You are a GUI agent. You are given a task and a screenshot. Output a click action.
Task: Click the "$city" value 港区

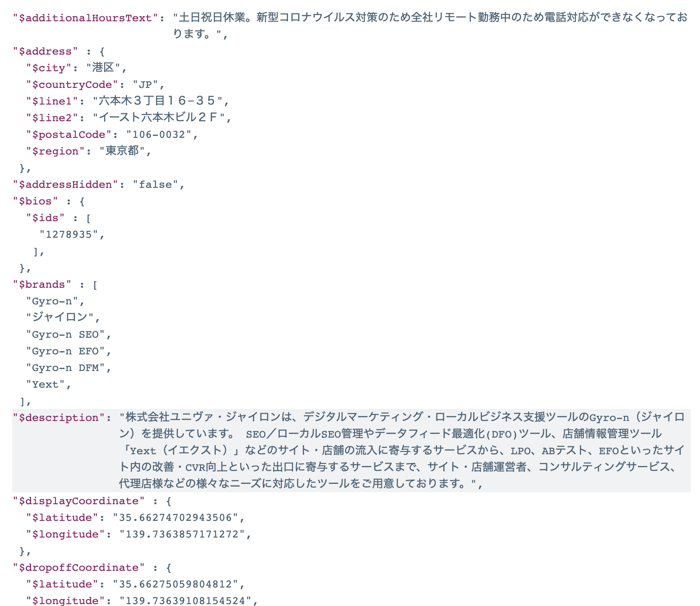tap(103, 68)
